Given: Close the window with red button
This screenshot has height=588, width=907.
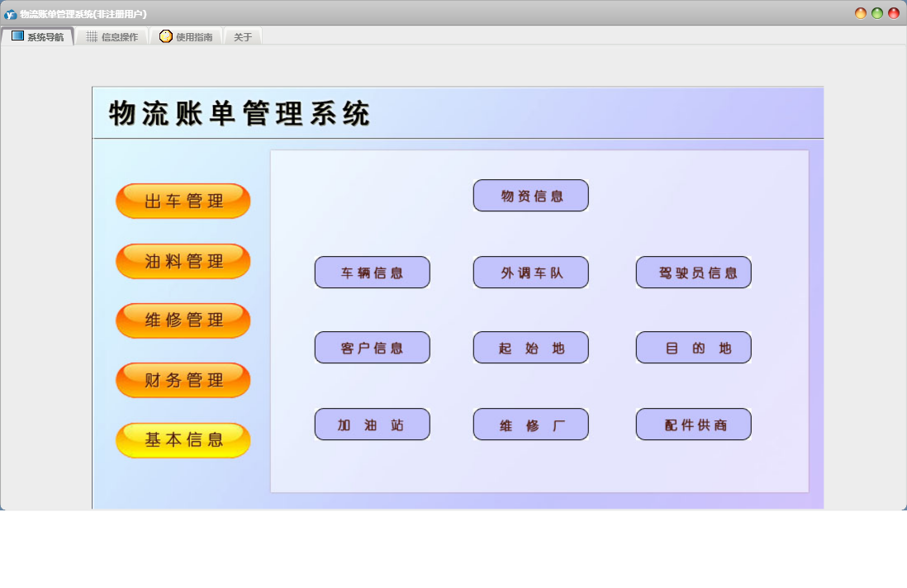Looking at the screenshot, I should coord(894,13).
